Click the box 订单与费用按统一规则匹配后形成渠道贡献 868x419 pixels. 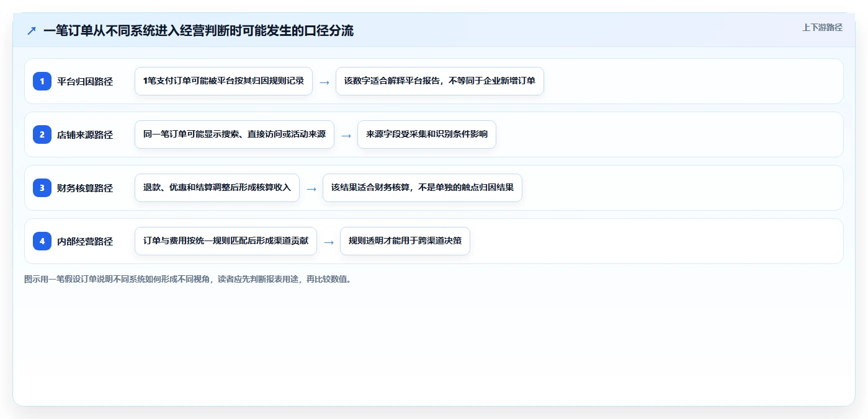coord(226,241)
